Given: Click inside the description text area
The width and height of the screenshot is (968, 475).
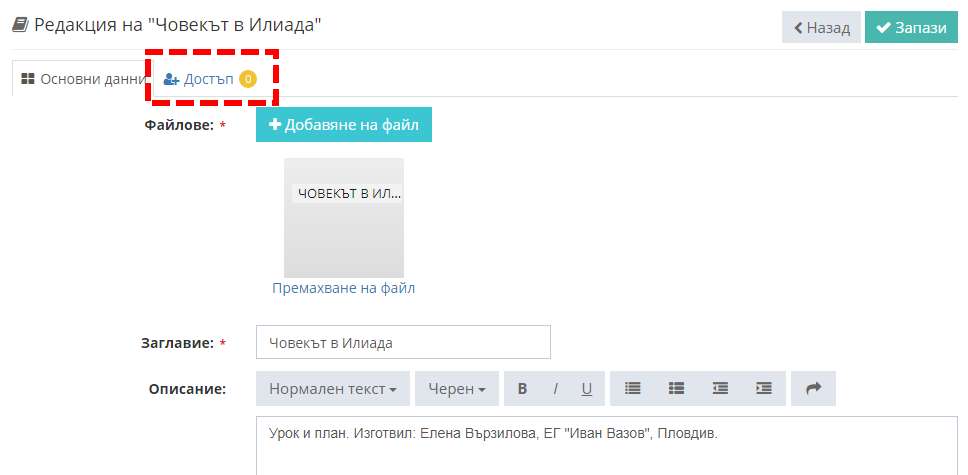Looking at the screenshot, I should 607,445.
